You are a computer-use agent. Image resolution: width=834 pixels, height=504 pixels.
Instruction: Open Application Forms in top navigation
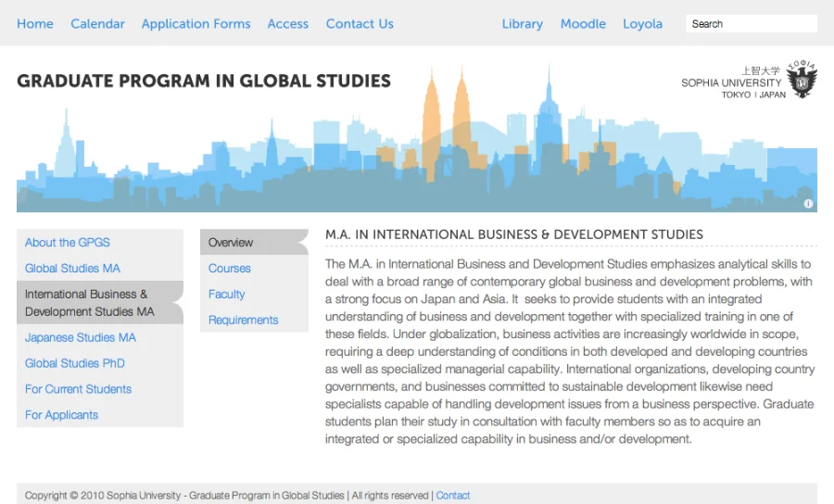[196, 24]
